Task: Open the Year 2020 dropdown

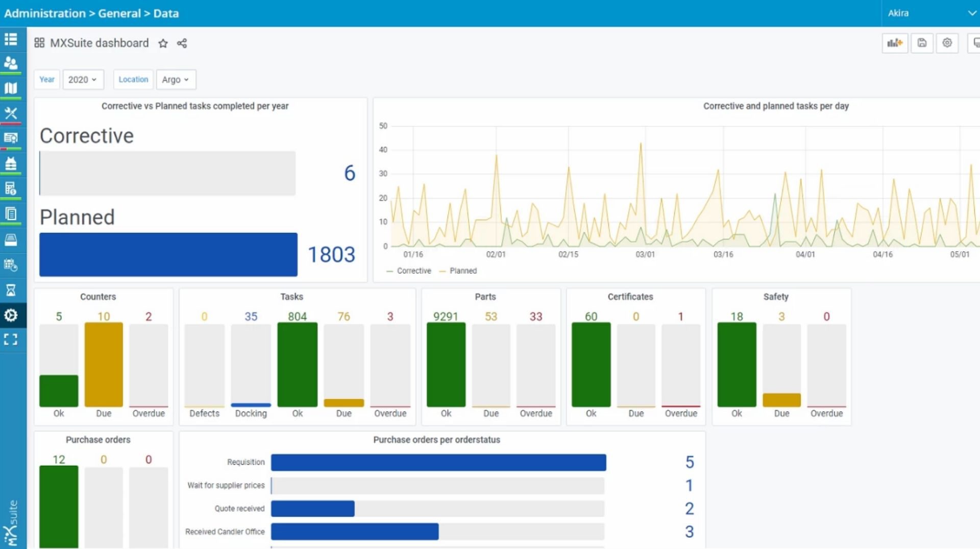Action: pos(83,80)
